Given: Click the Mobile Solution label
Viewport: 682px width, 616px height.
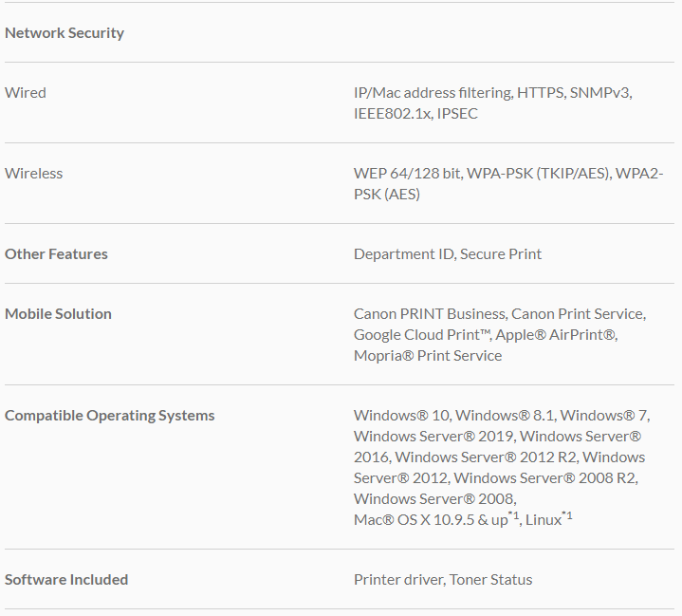Looking at the screenshot, I should pyautogui.click(x=58, y=314).
